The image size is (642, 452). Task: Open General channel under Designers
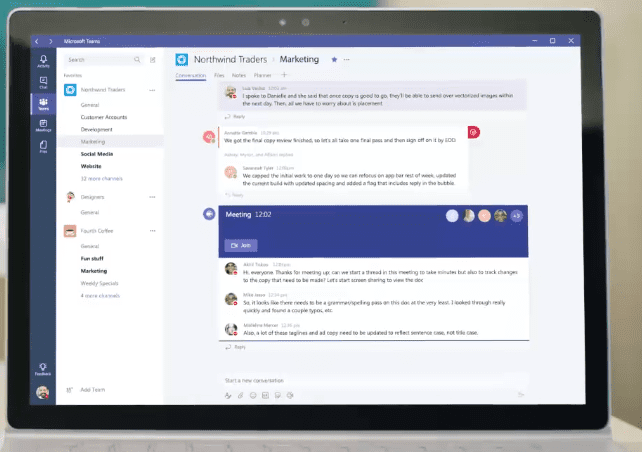point(90,212)
